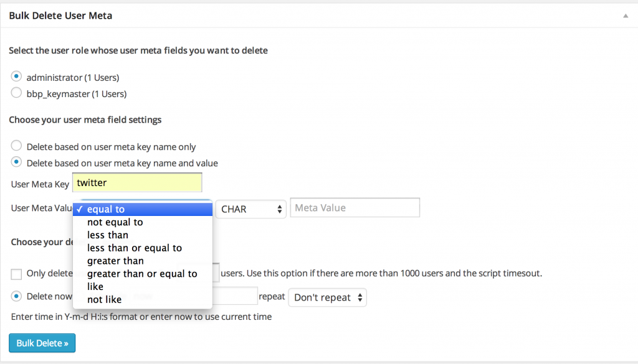The width and height of the screenshot is (638, 364).
Task: Choose 'not equal to' from the comparison list
Action: [114, 222]
